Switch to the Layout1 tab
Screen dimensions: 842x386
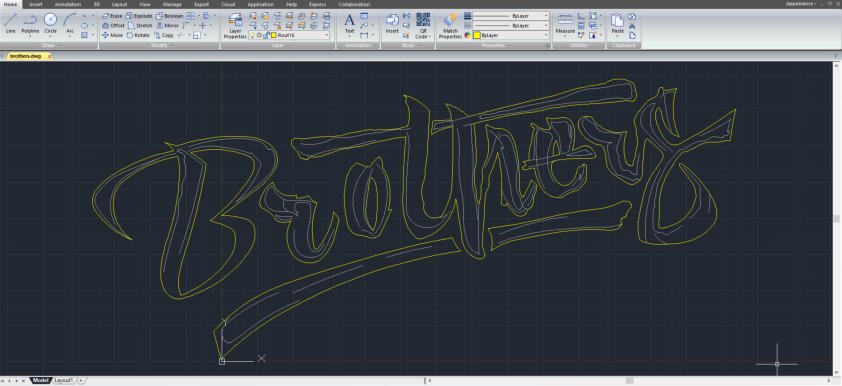63,380
